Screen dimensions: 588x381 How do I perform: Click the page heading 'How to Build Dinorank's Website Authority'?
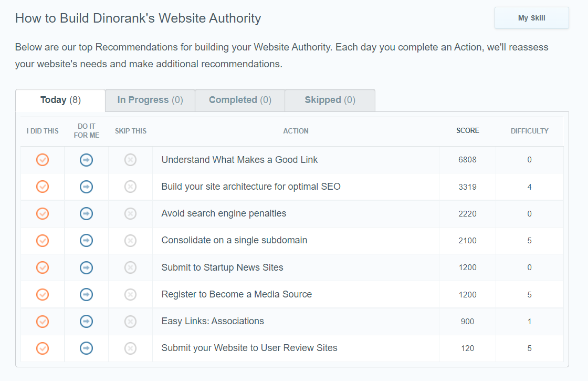[138, 18]
